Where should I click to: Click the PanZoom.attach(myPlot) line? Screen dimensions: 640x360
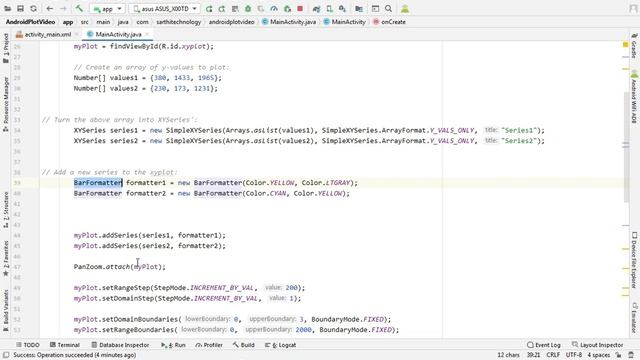coord(120,267)
